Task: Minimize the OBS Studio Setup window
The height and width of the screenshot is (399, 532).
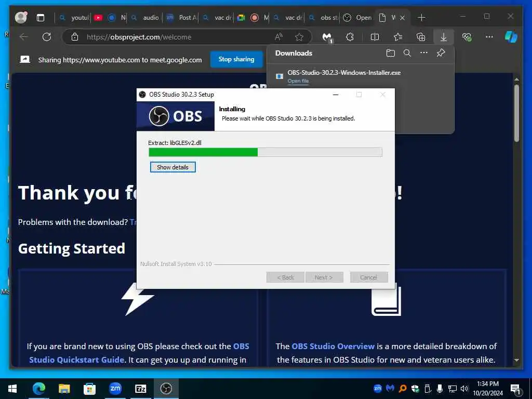Action: 336,95
